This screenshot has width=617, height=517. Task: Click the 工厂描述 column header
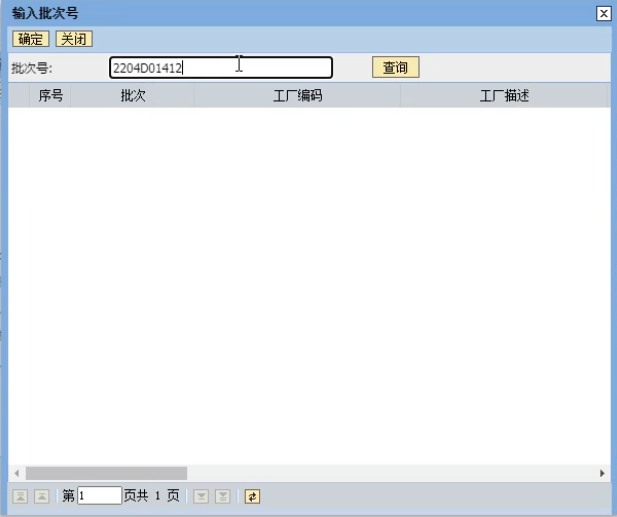point(504,96)
